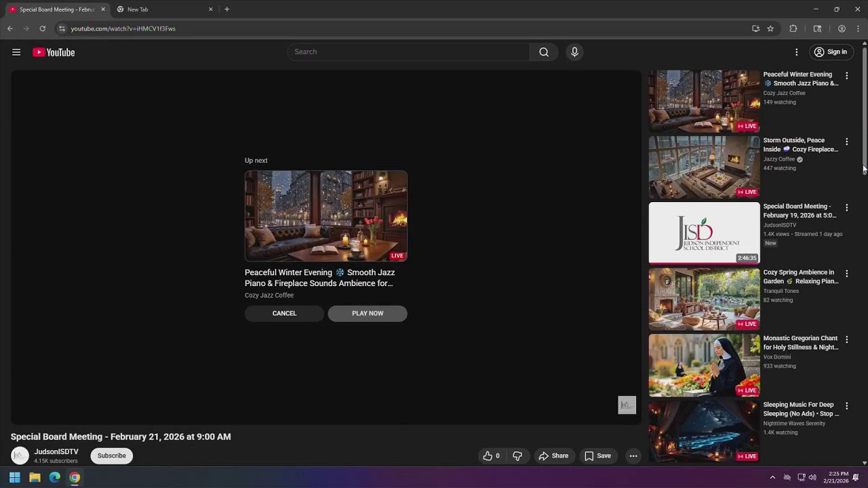The image size is (868, 488).
Task: Open the Chrome profile icon
Action: coord(842,28)
